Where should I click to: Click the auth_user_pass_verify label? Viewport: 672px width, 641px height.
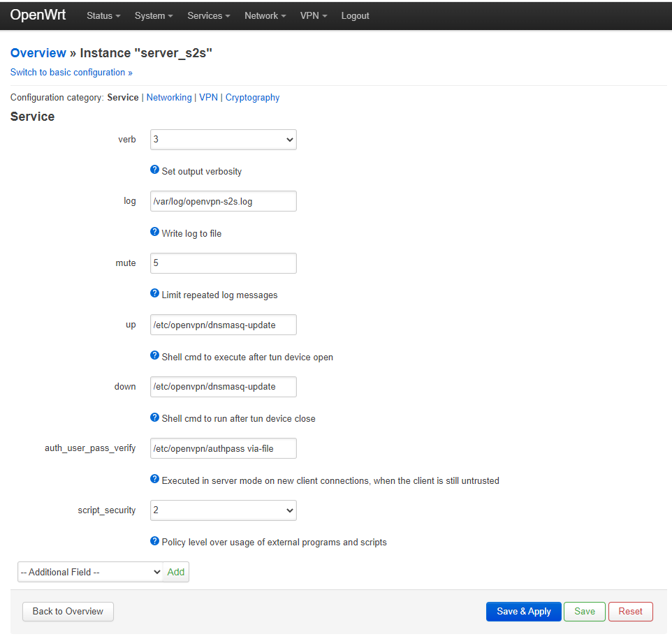[90, 448]
